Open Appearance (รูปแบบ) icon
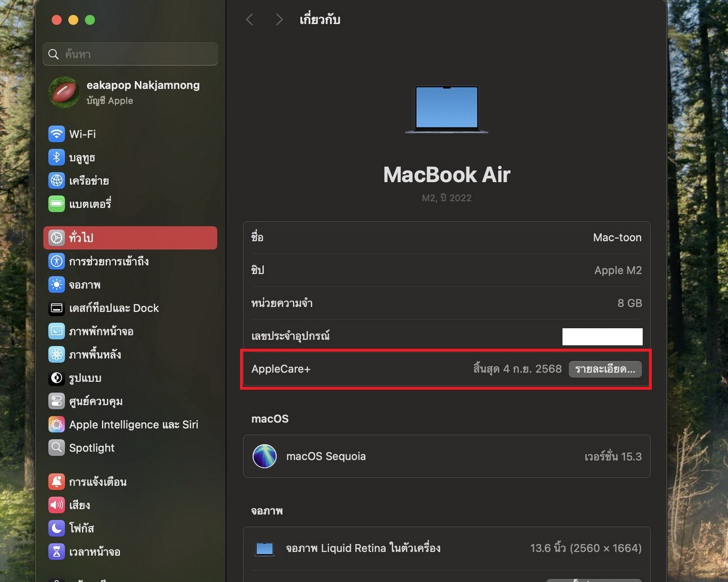 56,378
